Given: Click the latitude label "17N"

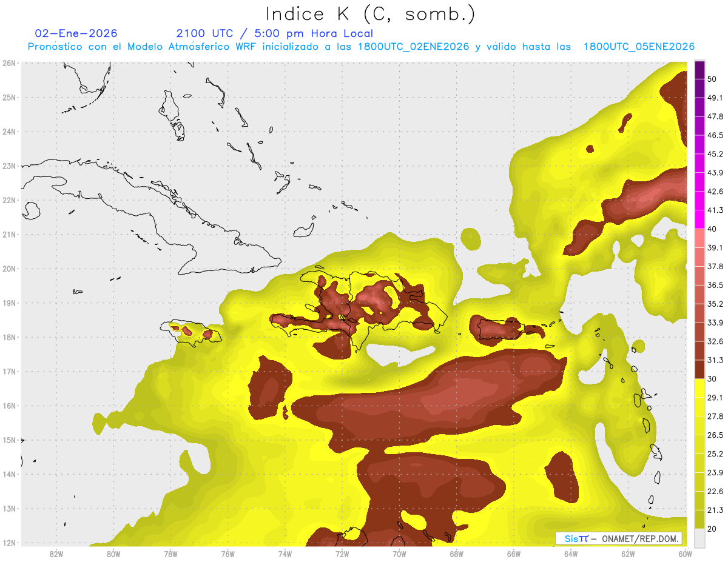Looking at the screenshot, I should 9,371.
